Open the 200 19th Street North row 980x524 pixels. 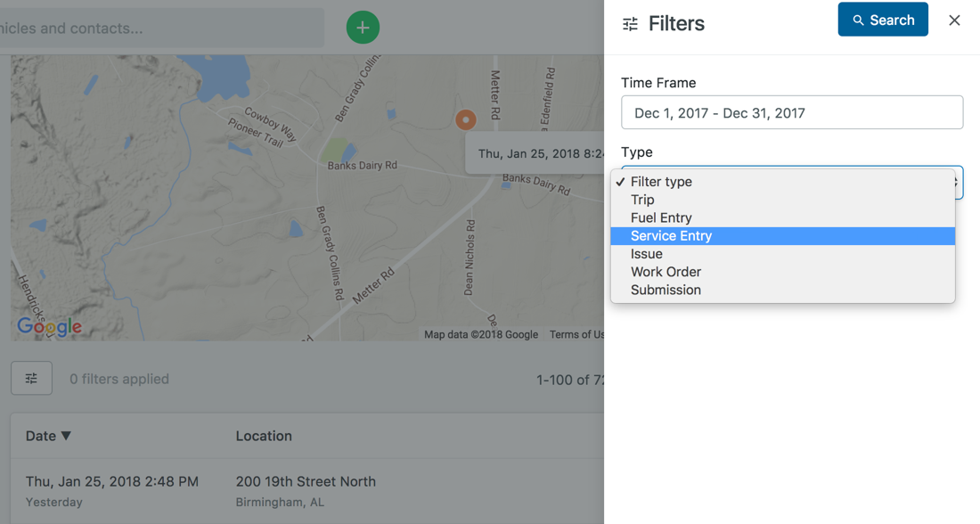(x=306, y=482)
